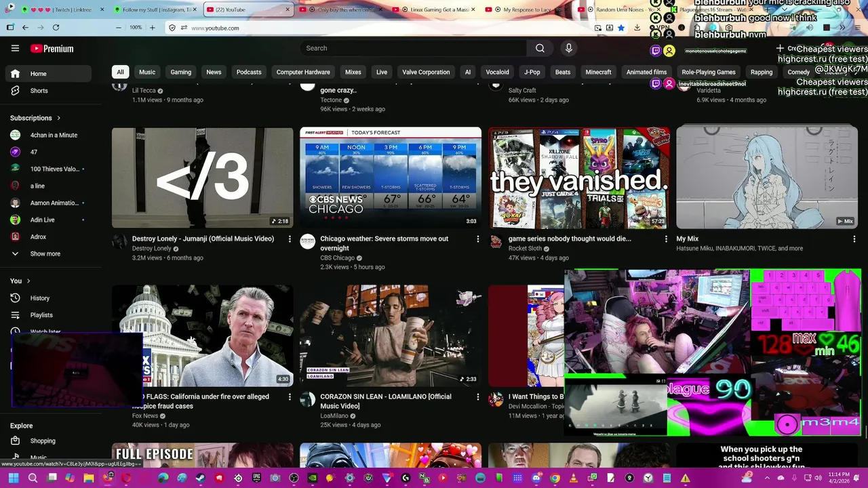
Task: Open options menu for Jumanji video
Action: coord(290,239)
